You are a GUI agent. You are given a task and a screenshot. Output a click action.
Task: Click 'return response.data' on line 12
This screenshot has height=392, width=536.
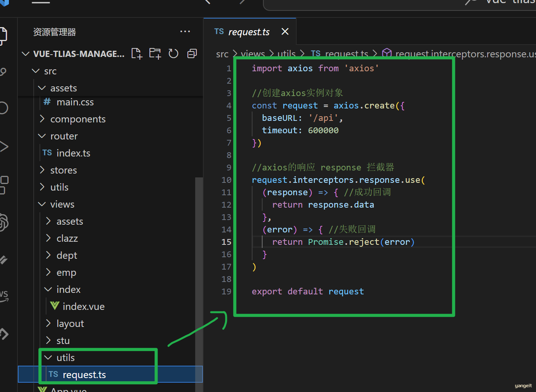pos(323,205)
